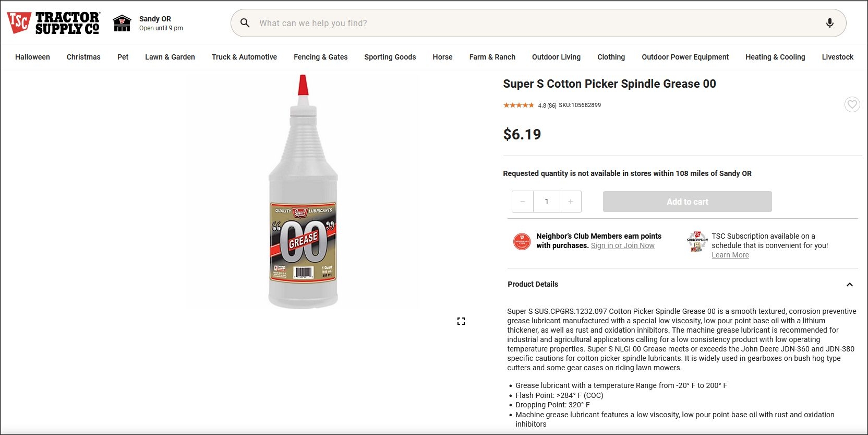Open fullscreen product image view
868x435 pixels.
(x=461, y=321)
